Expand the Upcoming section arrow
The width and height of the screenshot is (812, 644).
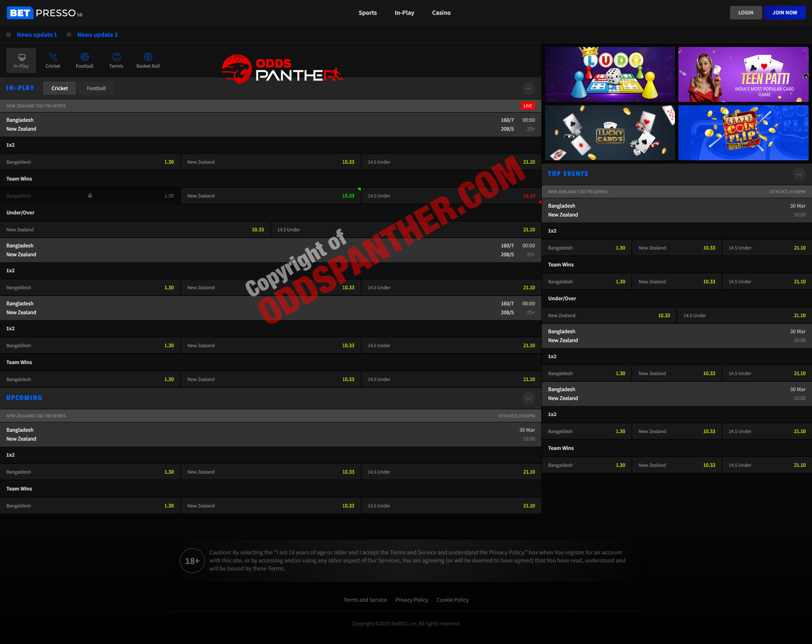point(528,398)
